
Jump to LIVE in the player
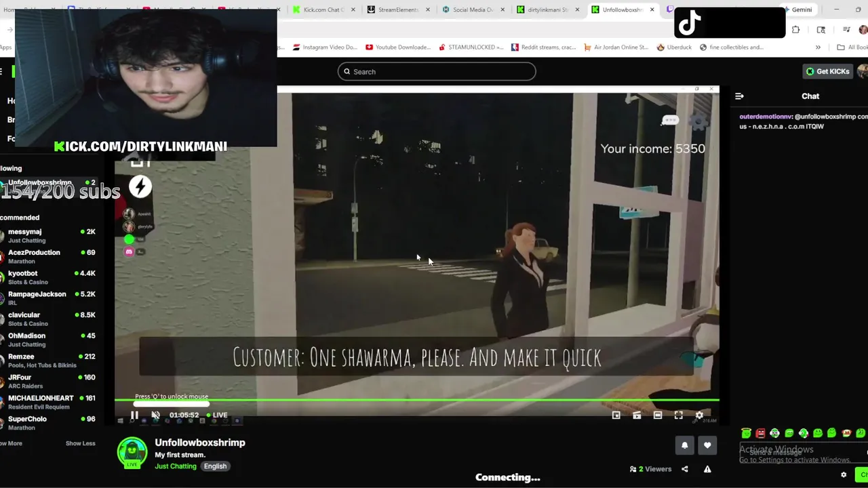(x=218, y=415)
